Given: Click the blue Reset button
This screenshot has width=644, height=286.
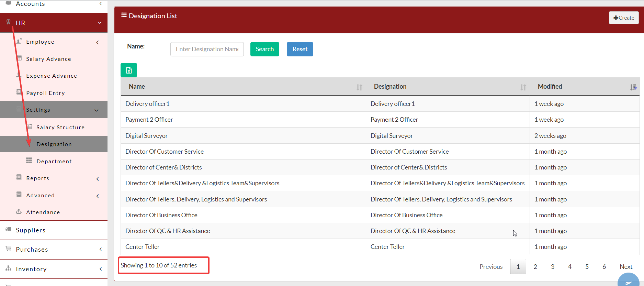Looking at the screenshot, I should pyautogui.click(x=300, y=49).
